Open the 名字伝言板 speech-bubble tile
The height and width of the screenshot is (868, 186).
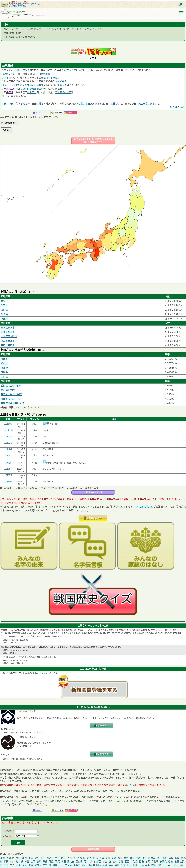pyautogui.click(x=87, y=546)
